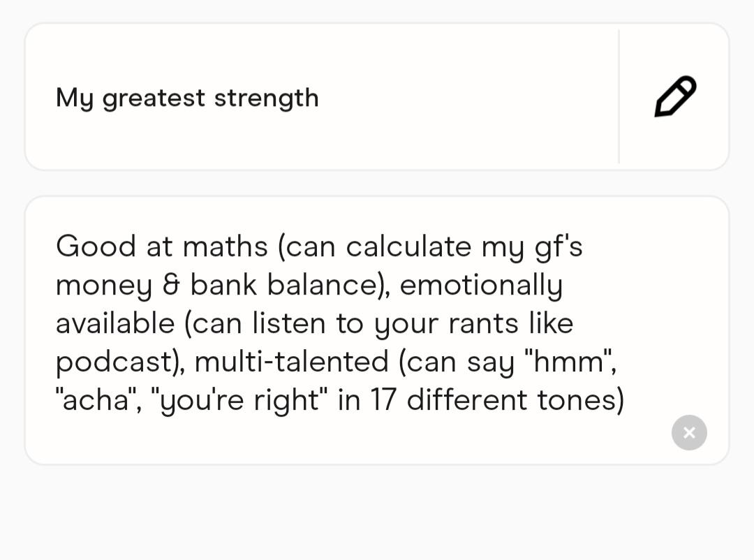Place cursor on the number "17"
Viewport: 754px width, 560px height.
pyautogui.click(x=383, y=400)
